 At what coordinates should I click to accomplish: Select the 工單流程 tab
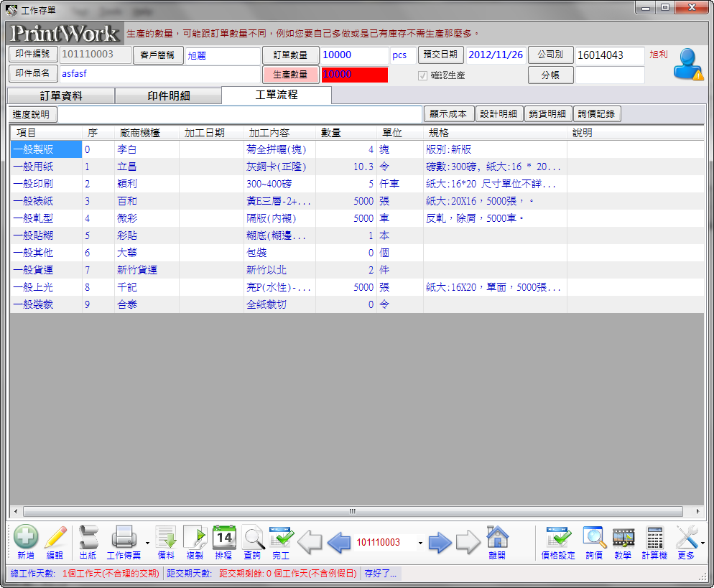[277, 95]
